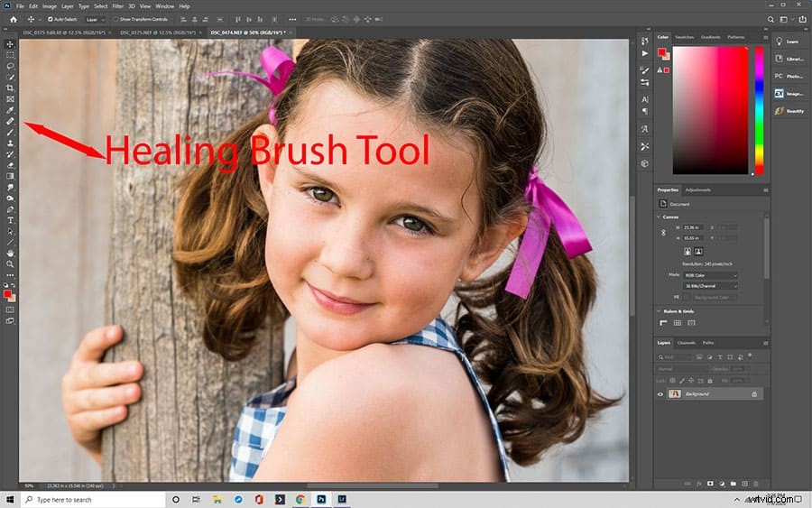The width and height of the screenshot is (812, 508).
Task: Open the Image menu
Action: click(50, 6)
